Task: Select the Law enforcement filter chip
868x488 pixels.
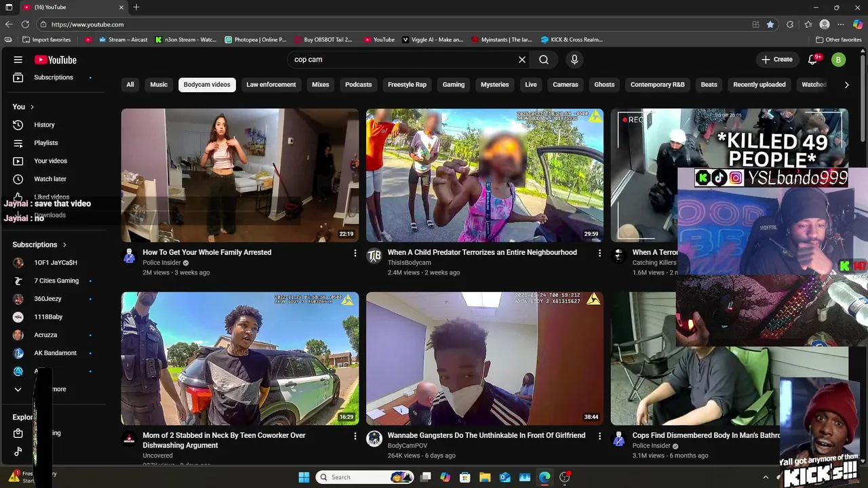Action: [x=271, y=85]
